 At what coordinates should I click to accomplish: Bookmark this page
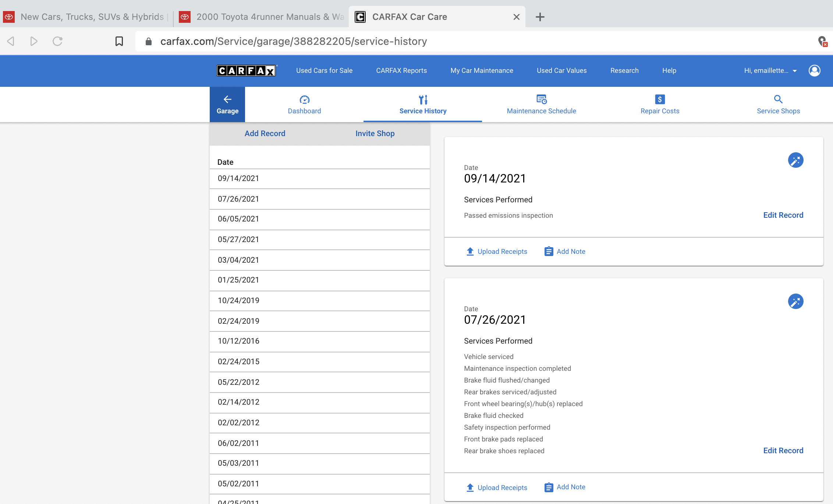[119, 41]
